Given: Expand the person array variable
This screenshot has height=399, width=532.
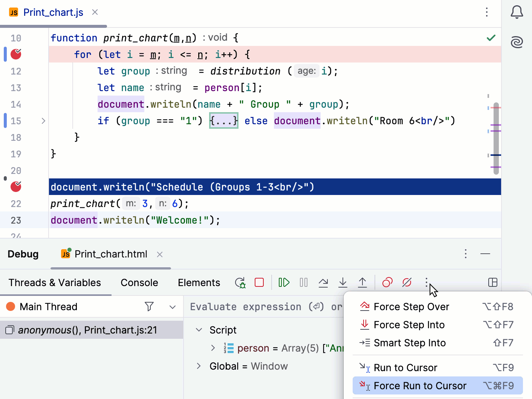Looking at the screenshot, I should pyautogui.click(x=213, y=348).
